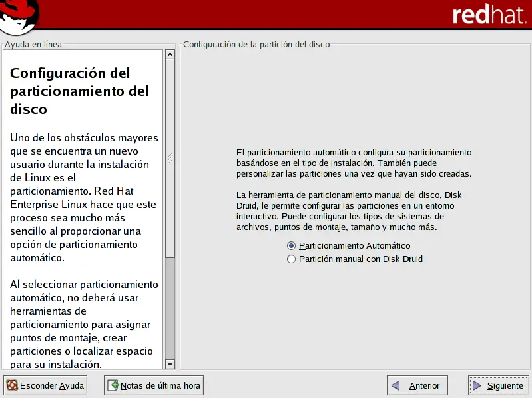Screen dimensions: 532x398
Task: Click the help pane scroll down arrow
Action: [x=170, y=364]
